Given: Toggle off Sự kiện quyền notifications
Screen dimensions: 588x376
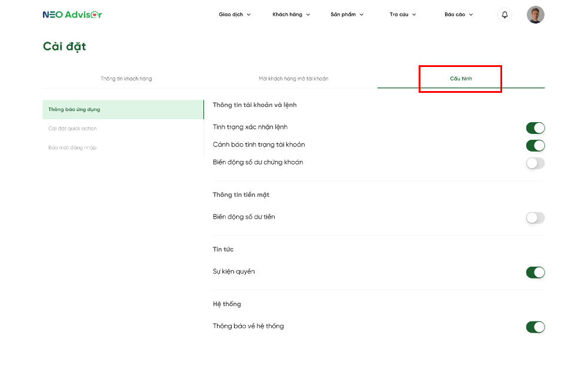Looking at the screenshot, I should click(535, 273).
